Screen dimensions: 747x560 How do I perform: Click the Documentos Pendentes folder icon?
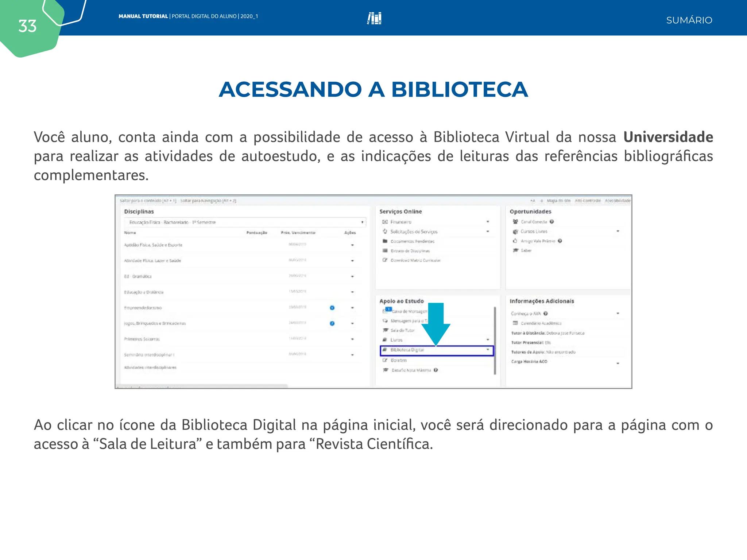[x=384, y=241]
